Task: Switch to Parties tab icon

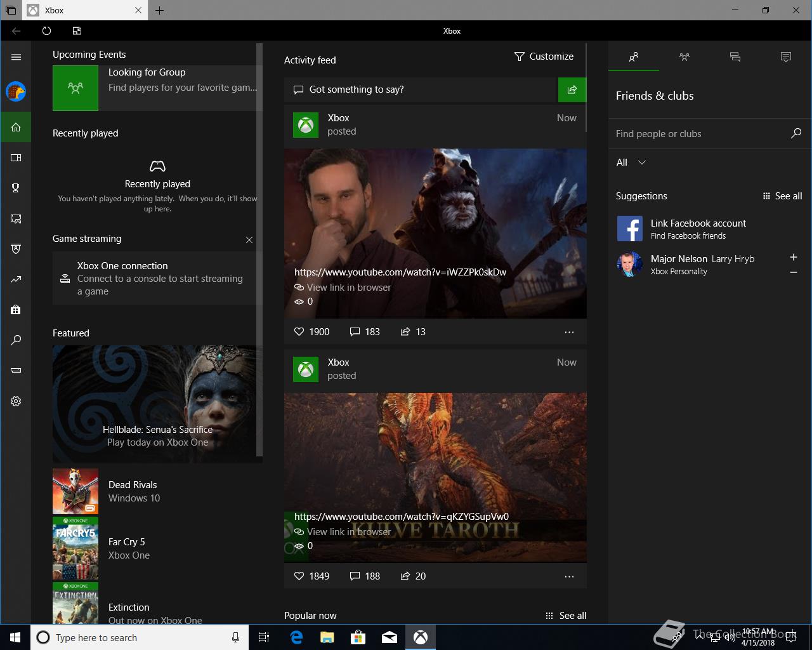Action: tap(684, 57)
